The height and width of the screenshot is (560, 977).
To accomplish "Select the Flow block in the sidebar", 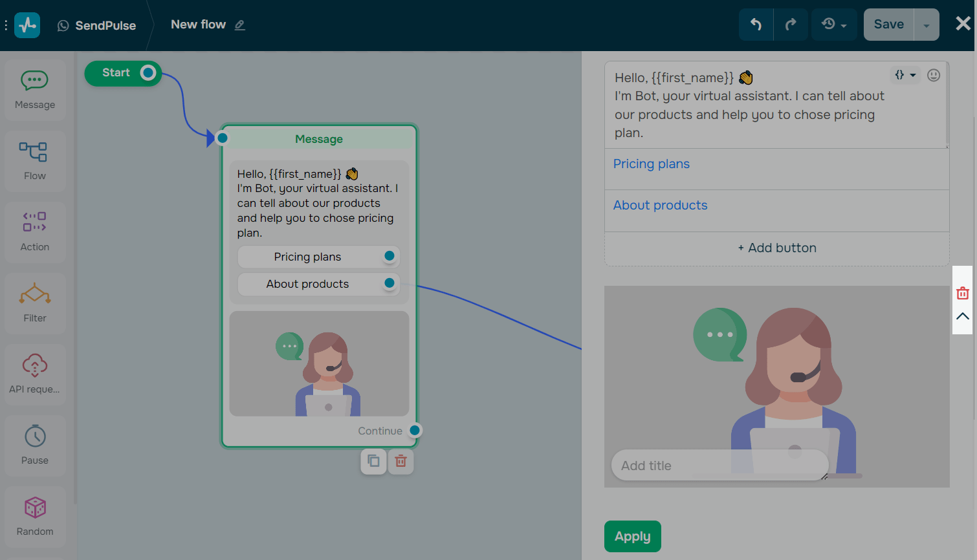I will [x=34, y=160].
